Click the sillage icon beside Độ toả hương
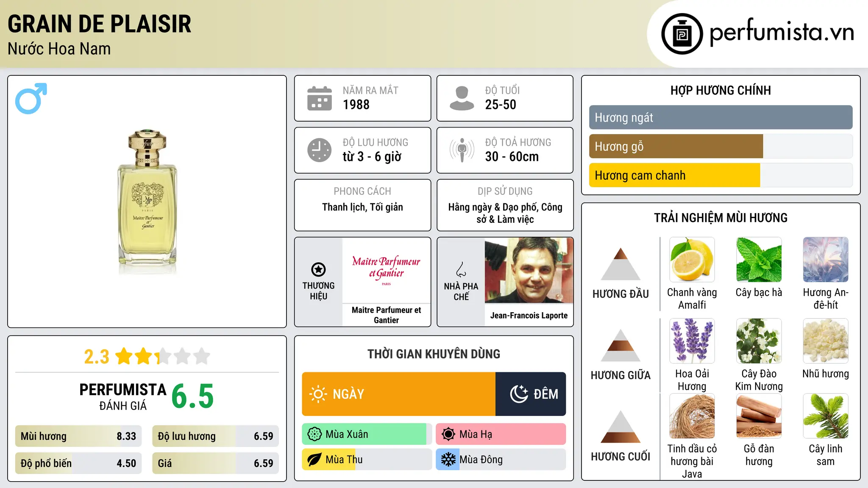The height and width of the screenshot is (488, 868). tap(462, 150)
